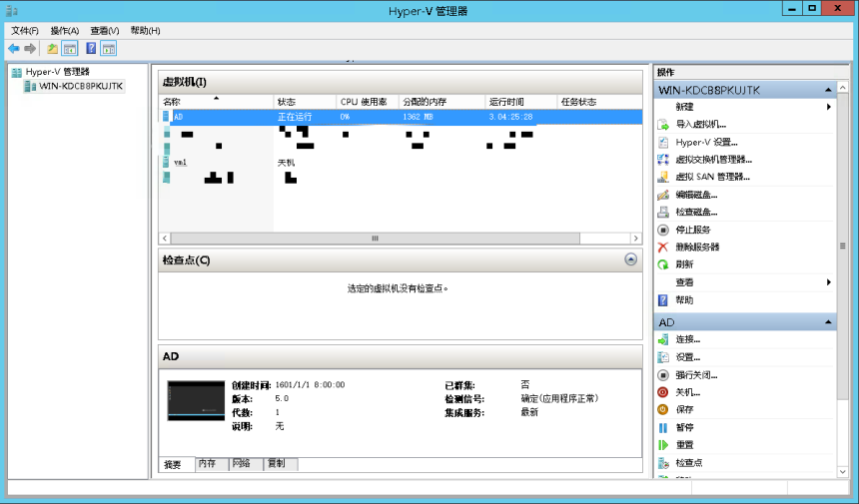Click the 强行关闭 turn off icon
This screenshot has height=504, width=859.
663,375
